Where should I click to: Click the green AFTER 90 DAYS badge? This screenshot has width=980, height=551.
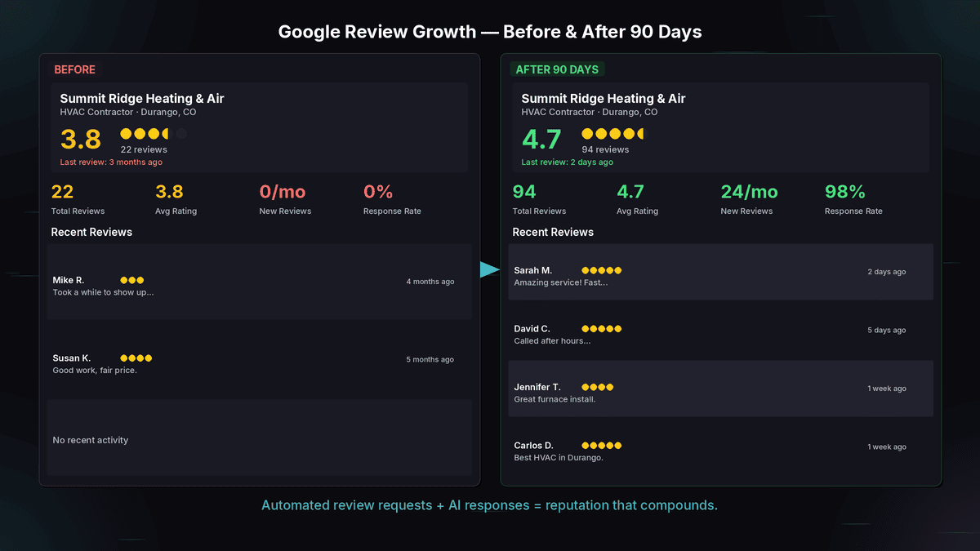(x=558, y=70)
